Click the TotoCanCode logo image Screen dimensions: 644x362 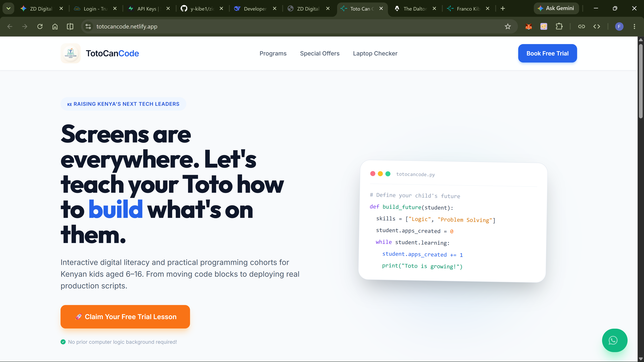(x=70, y=53)
